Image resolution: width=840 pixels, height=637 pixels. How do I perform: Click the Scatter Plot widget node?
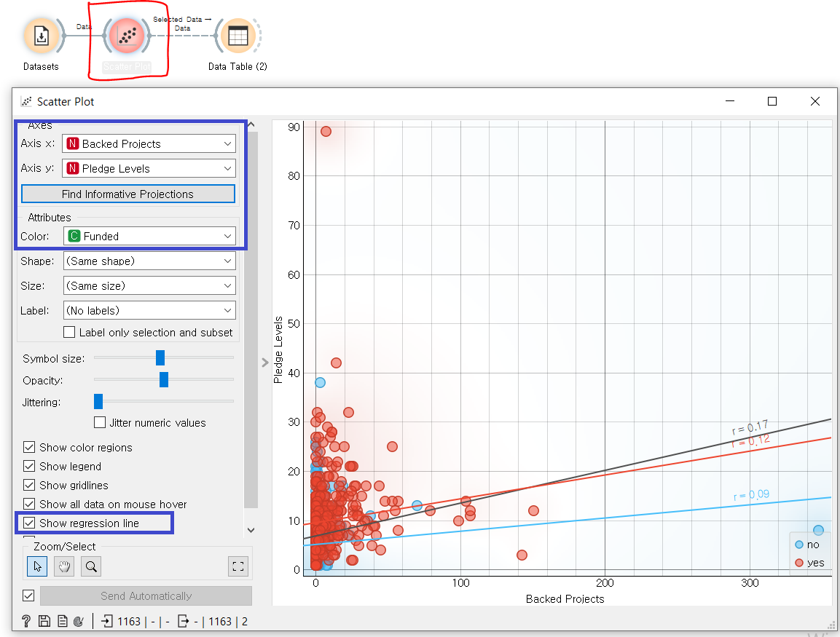[x=127, y=36]
